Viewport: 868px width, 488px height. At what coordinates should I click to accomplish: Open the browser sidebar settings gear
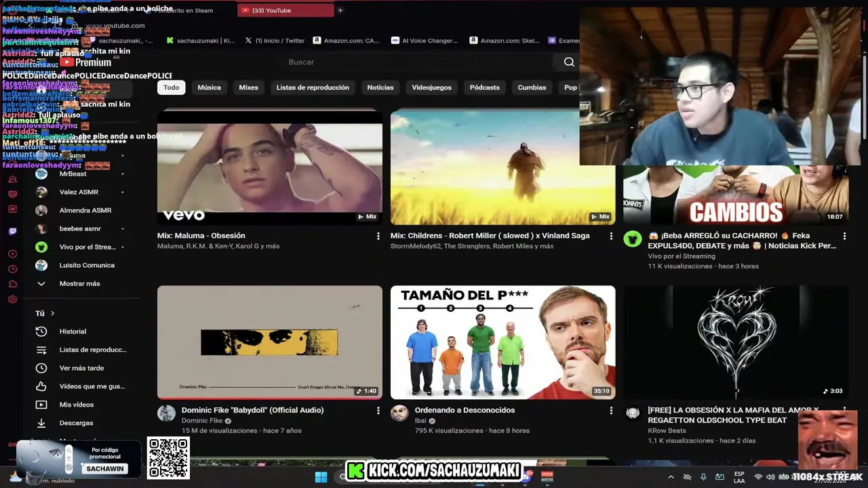pos(12,300)
